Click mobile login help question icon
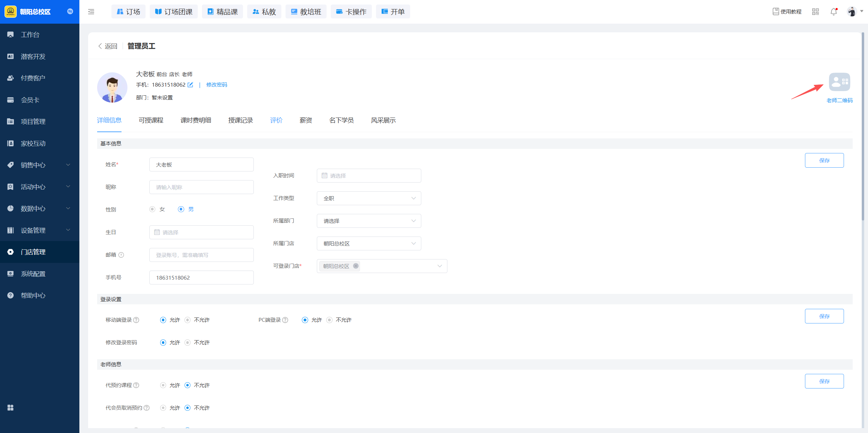The width and height of the screenshot is (868, 433). (136, 320)
